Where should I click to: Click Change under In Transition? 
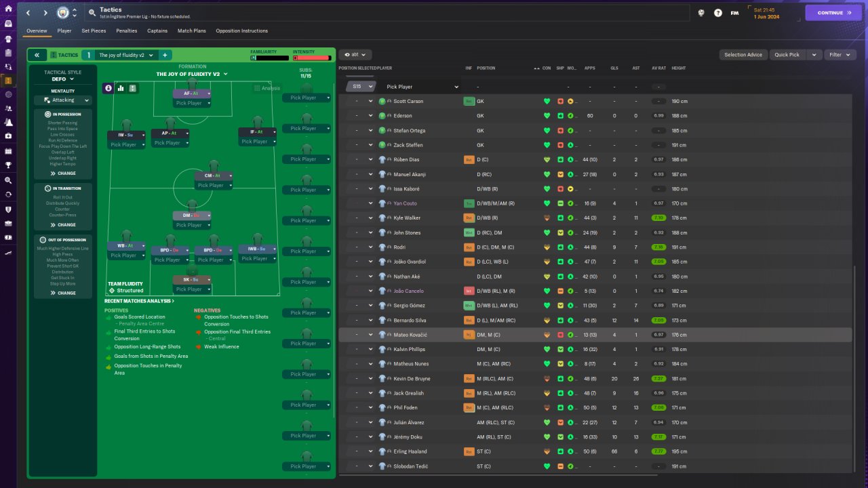(63, 225)
